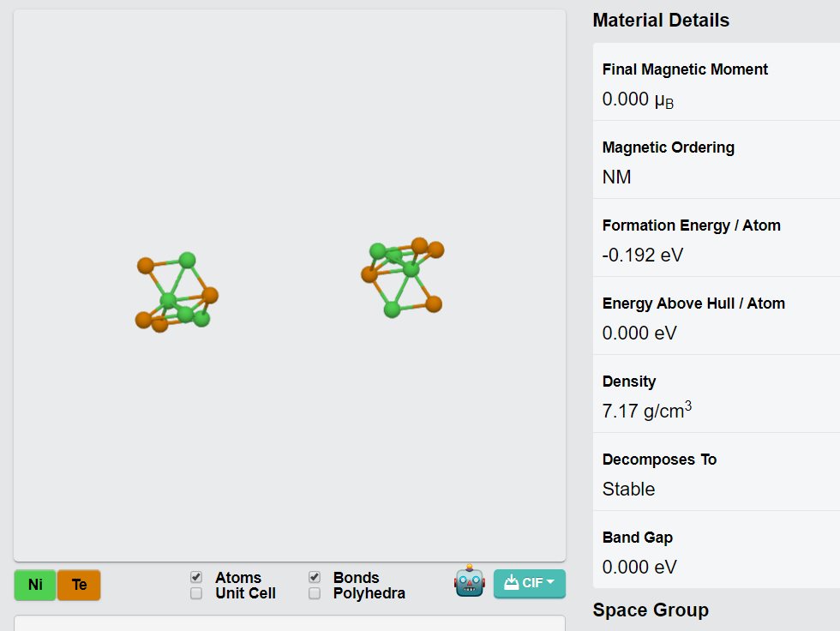Enable the Polyhedra checkbox
The height and width of the screenshot is (631, 840).
(315, 593)
